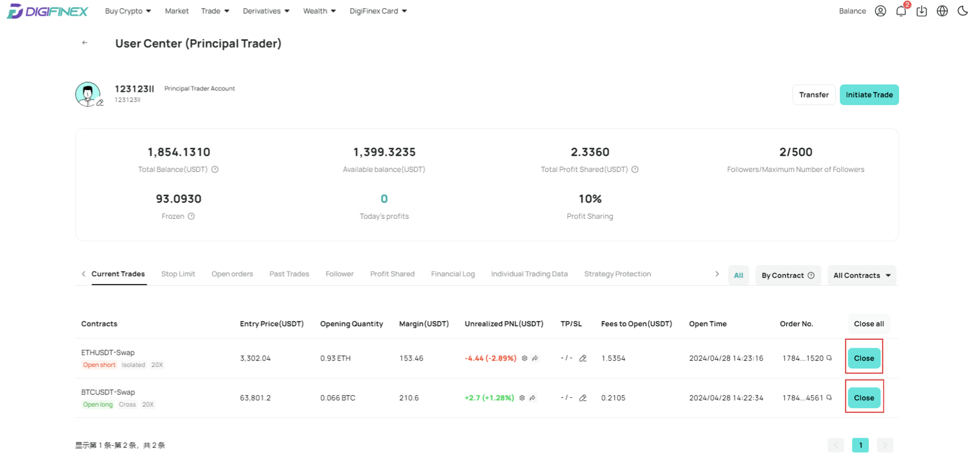Switch to the Profit Shared tab

[x=392, y=274]
